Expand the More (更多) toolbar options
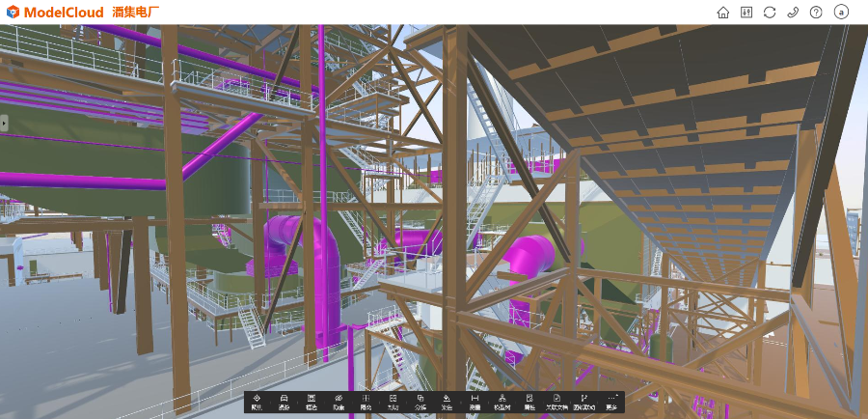Image resolution: width=868 pixels, height=419 pixels. tap(611, 402)
